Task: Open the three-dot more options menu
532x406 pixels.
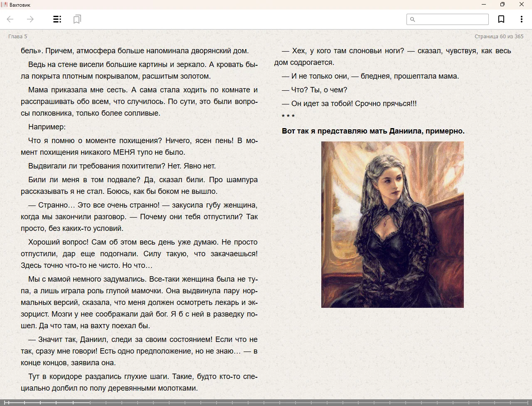Action: 521,19
